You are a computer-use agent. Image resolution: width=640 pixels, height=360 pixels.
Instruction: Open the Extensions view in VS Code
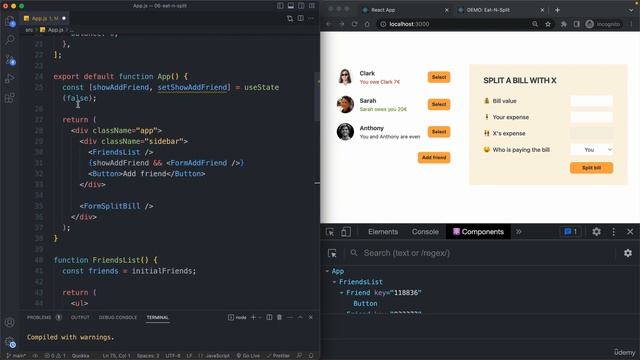click(10, 98)
